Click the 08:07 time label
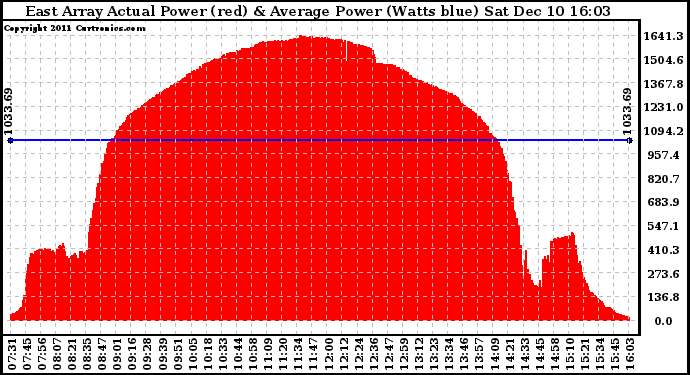Screen dimensions: 690x375 tap(57, 354)
